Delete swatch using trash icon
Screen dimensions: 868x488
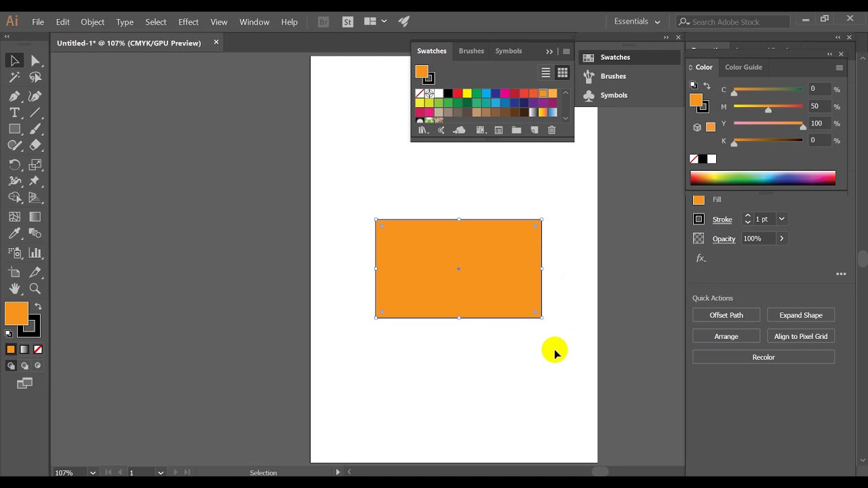[x=551, y=130]
